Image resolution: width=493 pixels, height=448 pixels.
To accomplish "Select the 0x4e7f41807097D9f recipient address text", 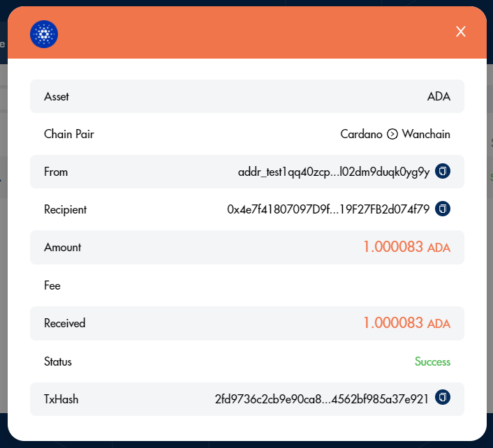I will pyautogui.click(x=328, y=209).
